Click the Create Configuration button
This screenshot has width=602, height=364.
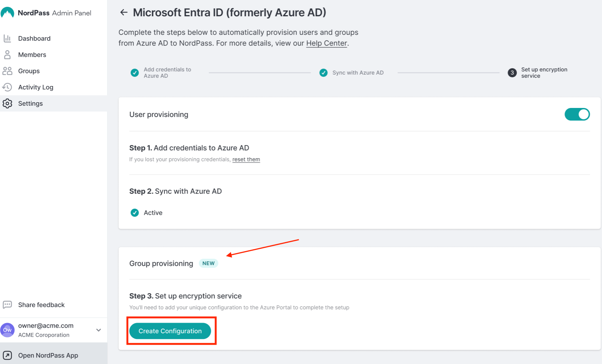click(170, 331)
